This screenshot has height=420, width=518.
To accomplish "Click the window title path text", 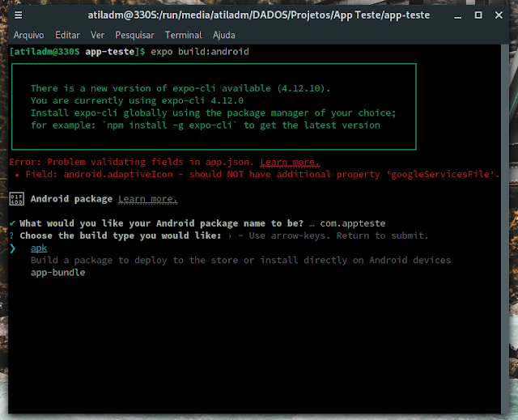I will click(259, 15).
